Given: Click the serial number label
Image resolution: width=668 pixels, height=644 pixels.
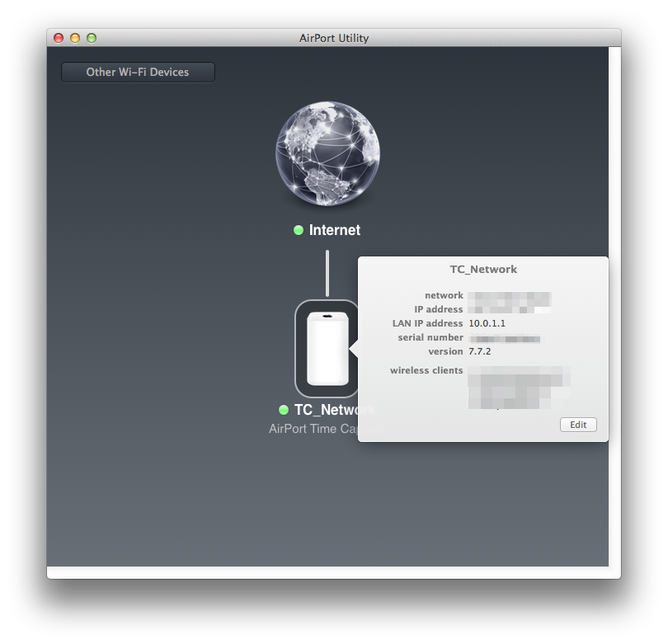Looking at the screenshot, I should [430, 337].
